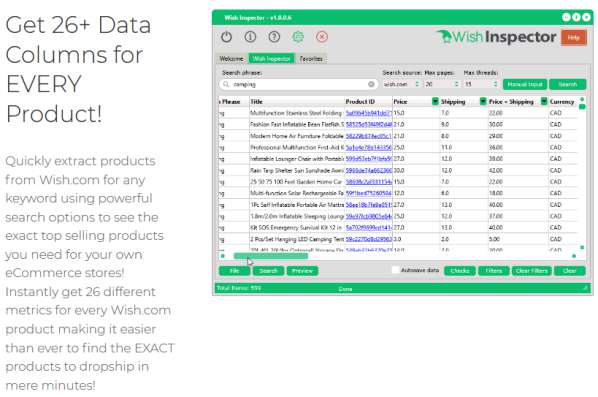598x397 pixels.
Task: Click the Price column header label
Action: pyautogui.click(x=400, y=101)
